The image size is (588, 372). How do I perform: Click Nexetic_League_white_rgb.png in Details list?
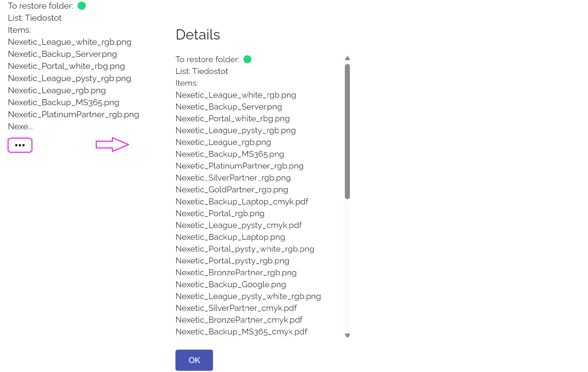pyautogui.click(x=236, y=95)
